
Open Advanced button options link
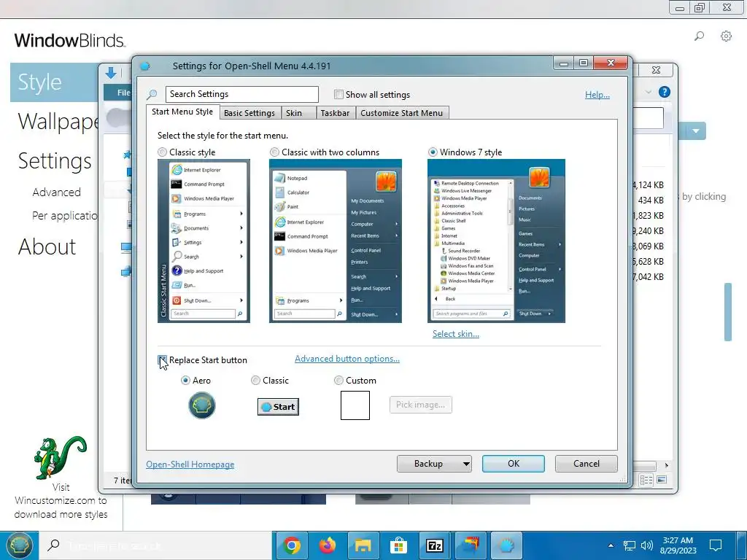(347, 359)
